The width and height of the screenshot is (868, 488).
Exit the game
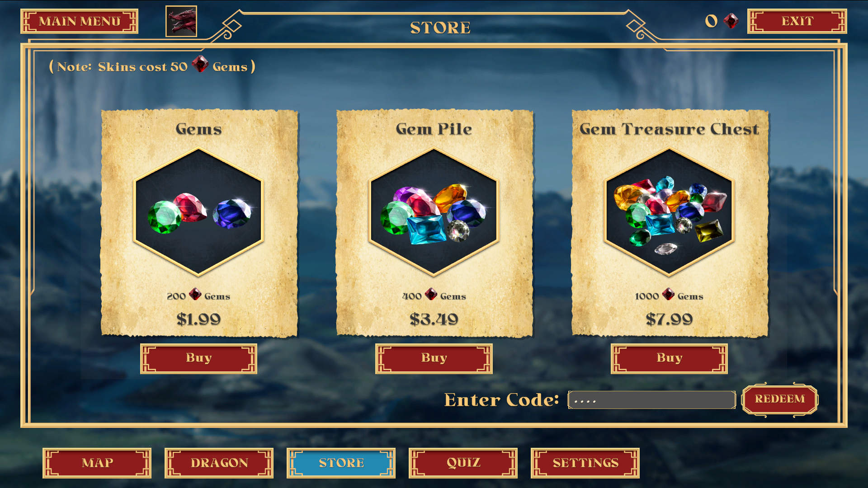click(x=797, y=21)
